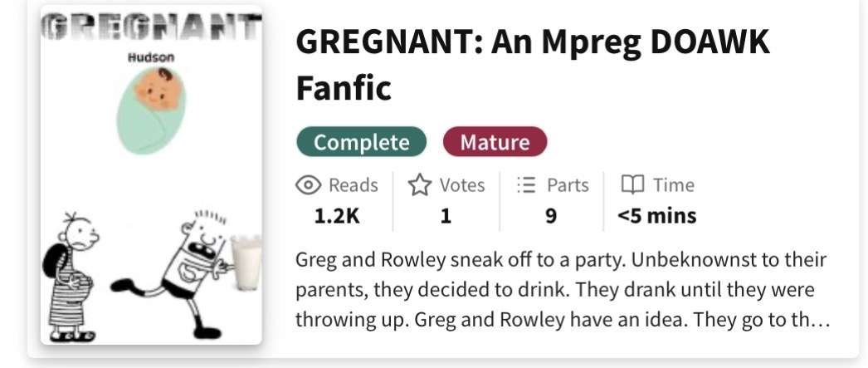The image size is (868, 368).
Task: Click the Votes label text
Action: [462, 185]
